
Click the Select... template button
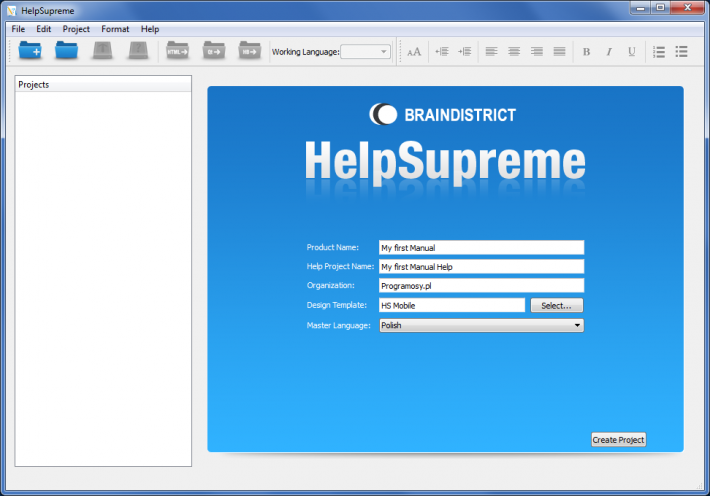pyautogui.click(x=556, y=306)
